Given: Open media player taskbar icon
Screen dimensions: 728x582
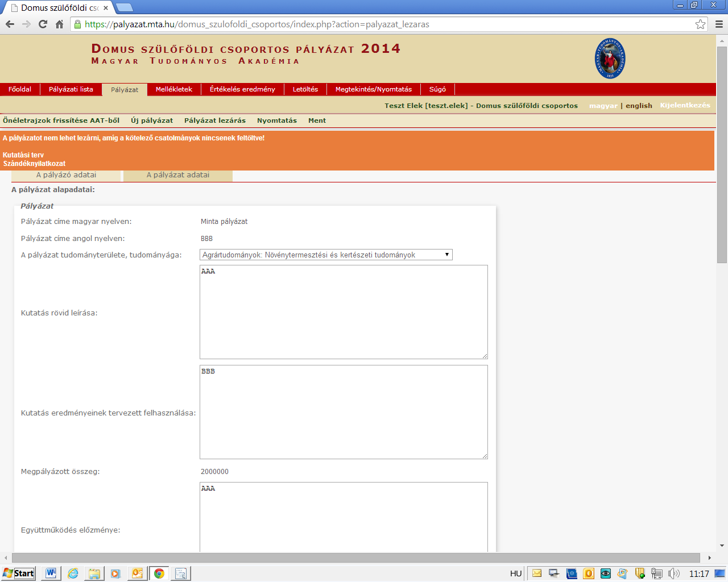Looking at the screenshot, I should (115, 573).
